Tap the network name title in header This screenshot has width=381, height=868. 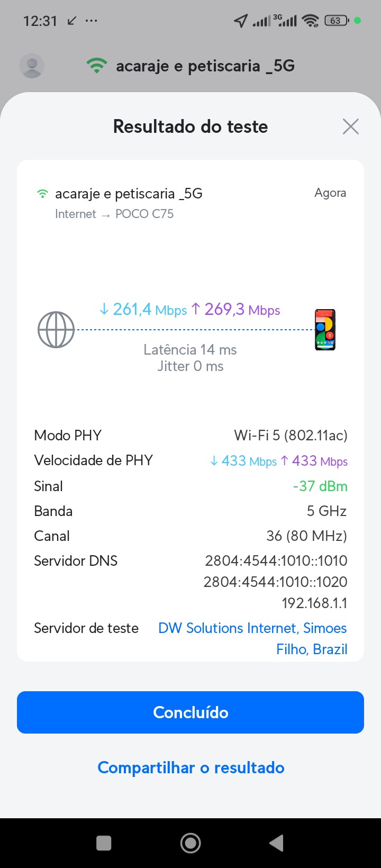pyautogui.click(x=205, y=66)
